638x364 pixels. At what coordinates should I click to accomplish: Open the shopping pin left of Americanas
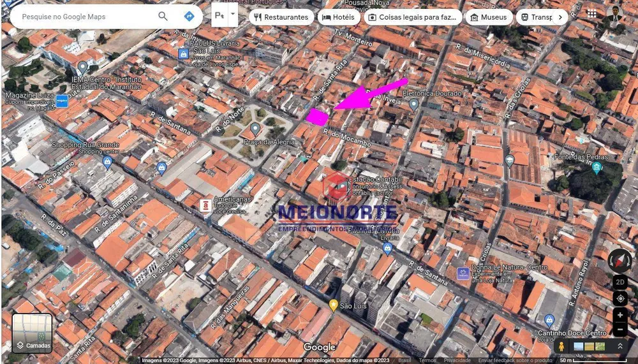(161, 168)
